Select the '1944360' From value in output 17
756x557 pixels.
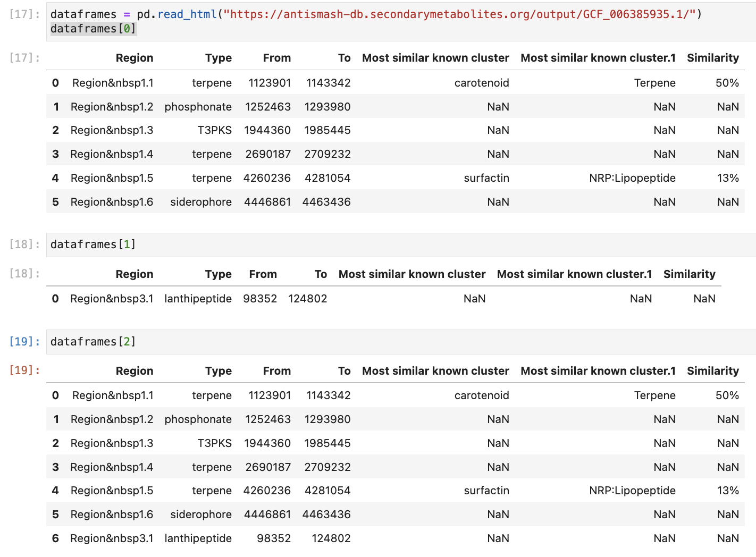[267, 130]
